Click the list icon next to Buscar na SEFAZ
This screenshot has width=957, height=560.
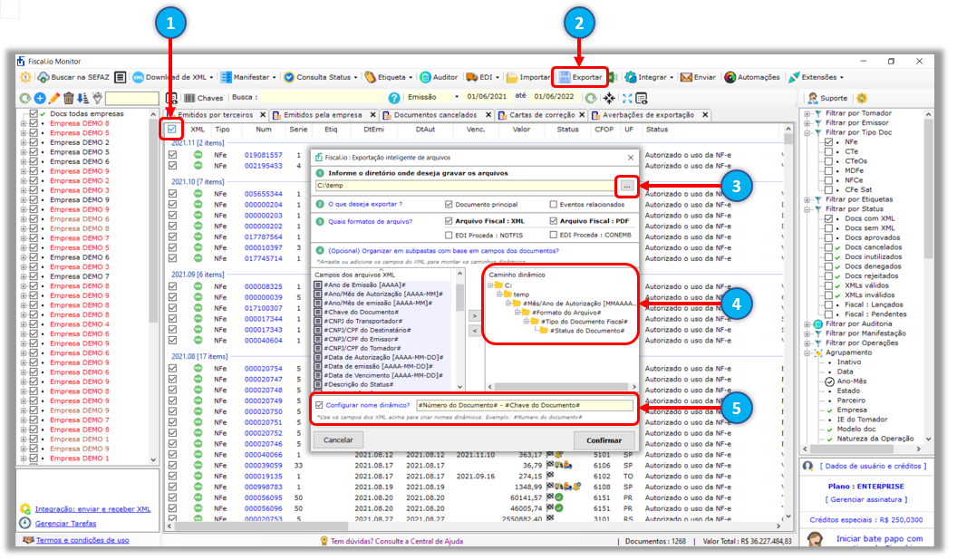click(x=121, y=77)
